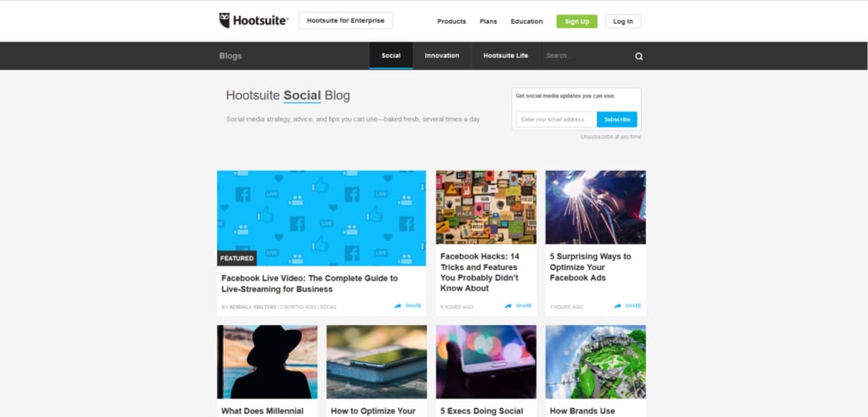Go to the Education menu
The width and height of the screenshot is (868, 417).
(526, 21)
